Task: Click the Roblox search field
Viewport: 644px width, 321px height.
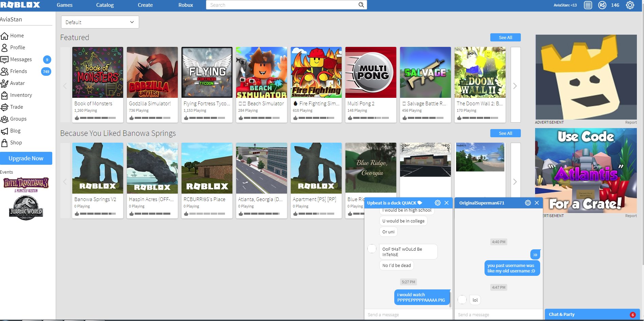Action: click(x=283, y=5)
